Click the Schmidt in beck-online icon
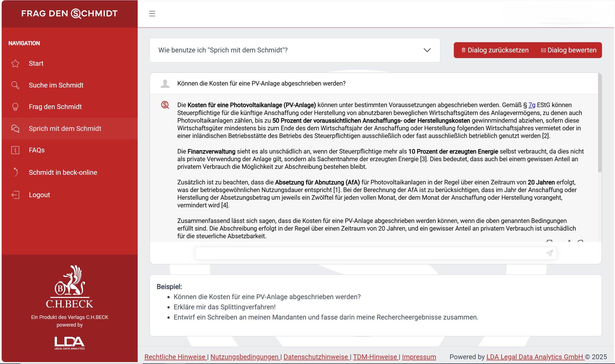 tap(15, 172)
